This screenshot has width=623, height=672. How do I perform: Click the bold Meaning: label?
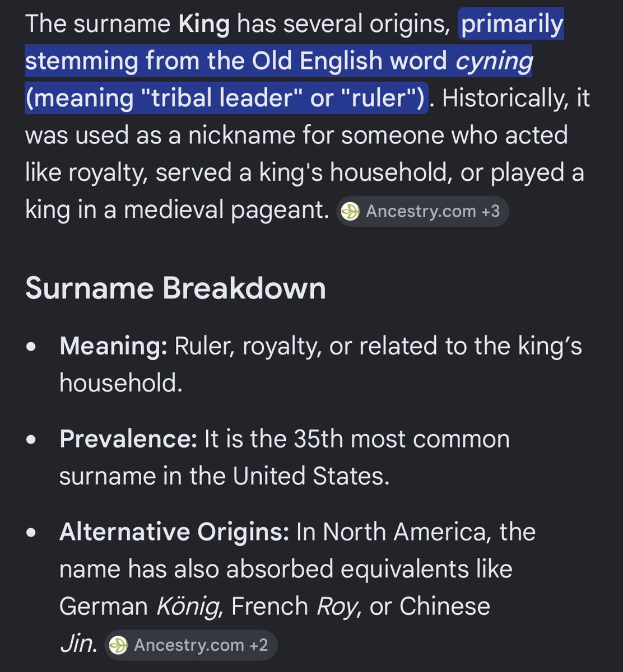click(114, 347)
